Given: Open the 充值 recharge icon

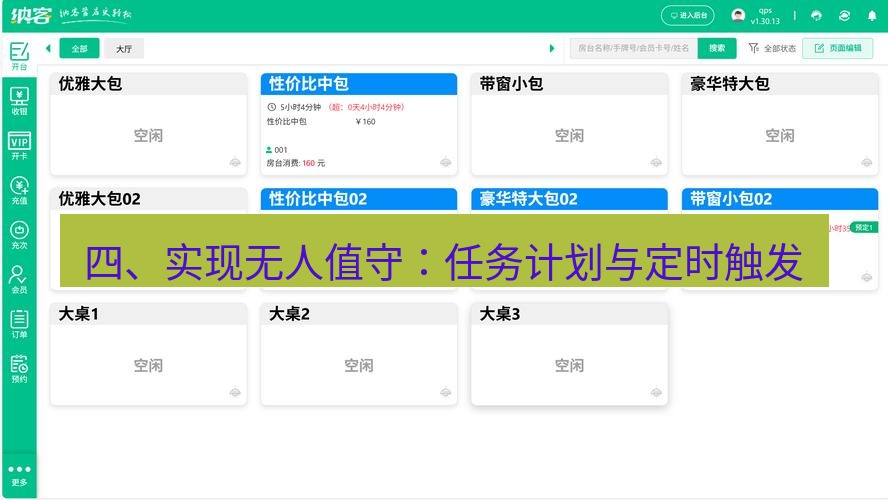Looking at the screenshot, I should pyautogui.click(x=19, y=191).
